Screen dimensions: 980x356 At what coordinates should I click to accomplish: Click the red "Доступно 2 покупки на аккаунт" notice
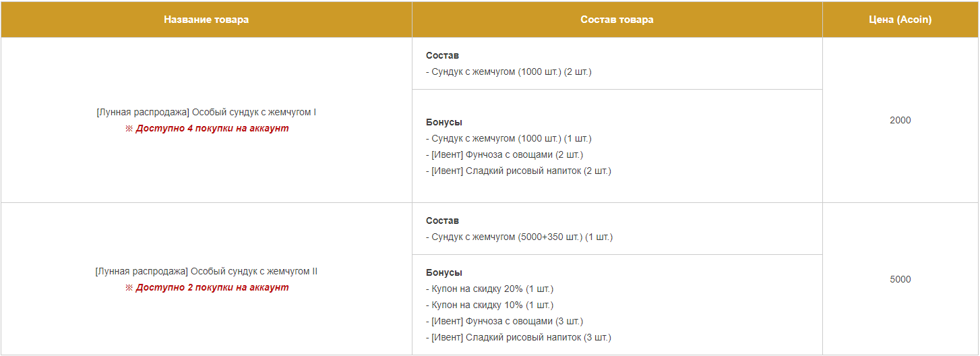coord(212,287)
